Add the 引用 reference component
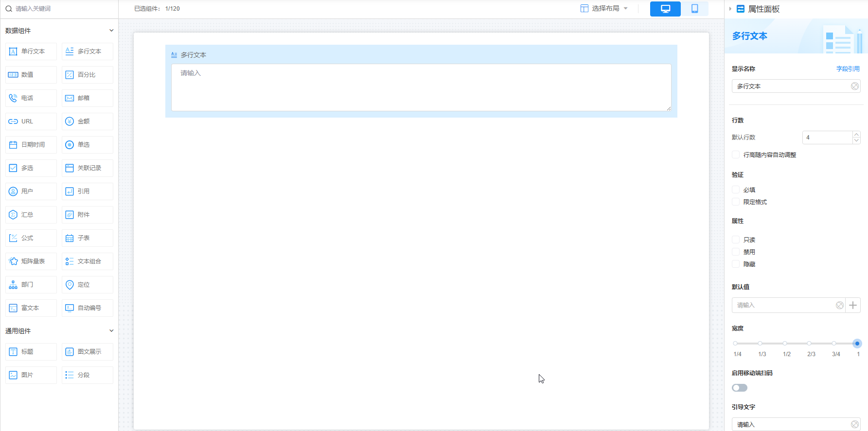Screen dimensions: 868x431 (88, 191)
